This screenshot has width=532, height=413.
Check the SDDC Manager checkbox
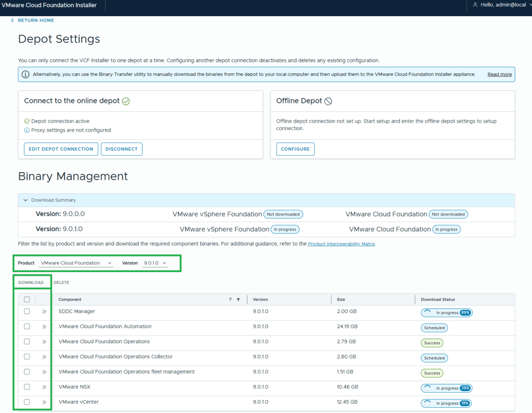[27, 312]
